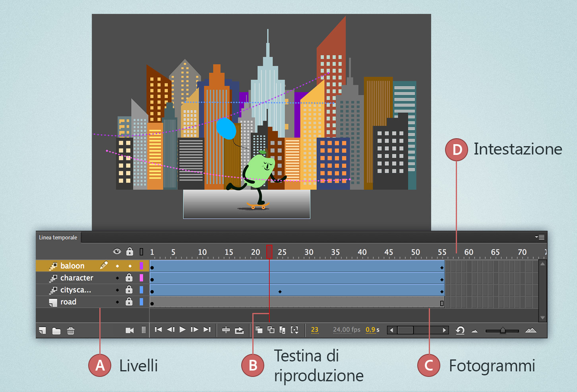
Task: Toggle loop playback
Action: point(239,330)
